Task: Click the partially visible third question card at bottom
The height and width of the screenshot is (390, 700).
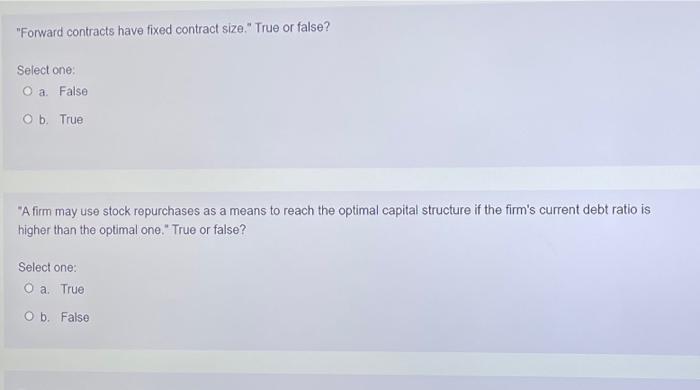Action: click(x=352, y=381)
